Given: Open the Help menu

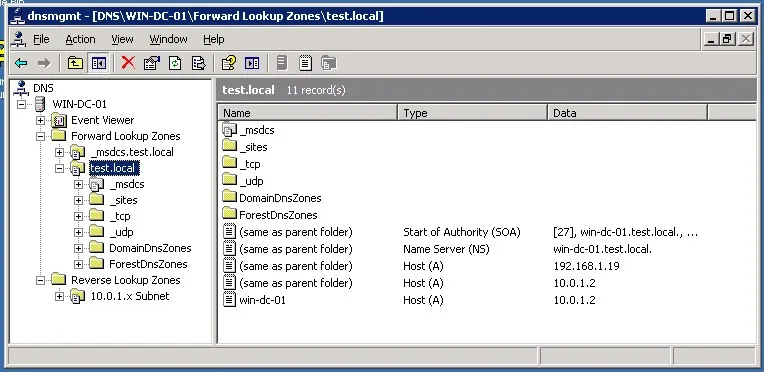Looking at the screenshot, I should tap(213, 39).
